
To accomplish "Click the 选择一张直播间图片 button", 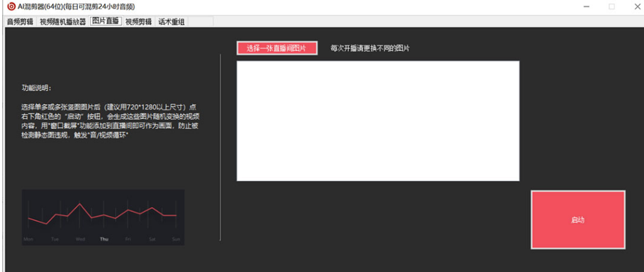I will [x=276, y=48].
